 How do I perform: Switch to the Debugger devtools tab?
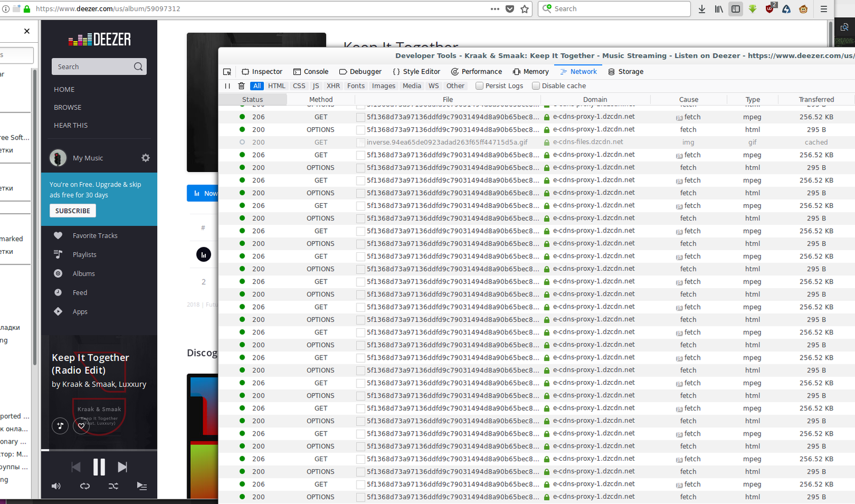360,72
